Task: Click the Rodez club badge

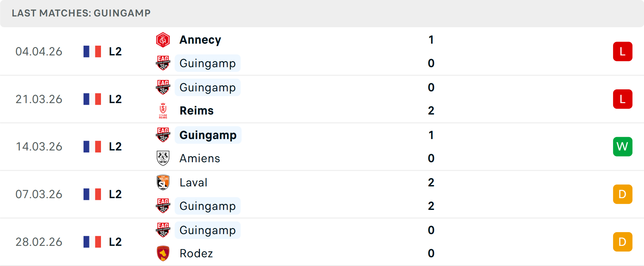Action: 163,254
